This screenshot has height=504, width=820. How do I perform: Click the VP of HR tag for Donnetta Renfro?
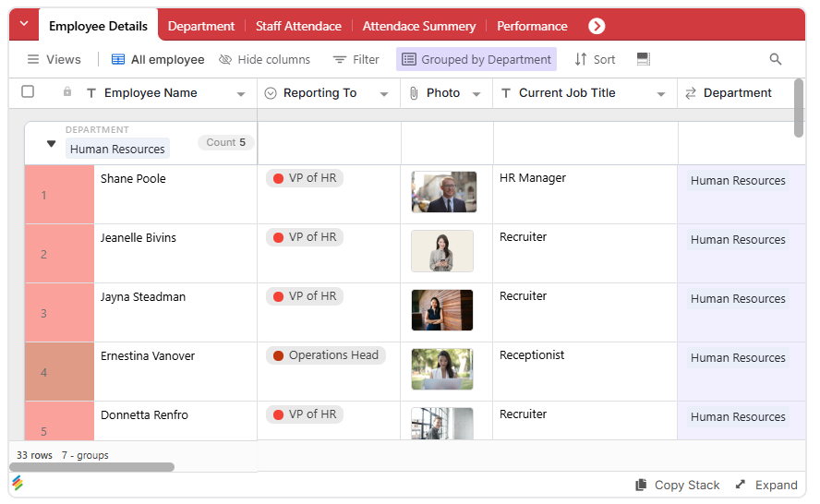(x=305, y=414)
